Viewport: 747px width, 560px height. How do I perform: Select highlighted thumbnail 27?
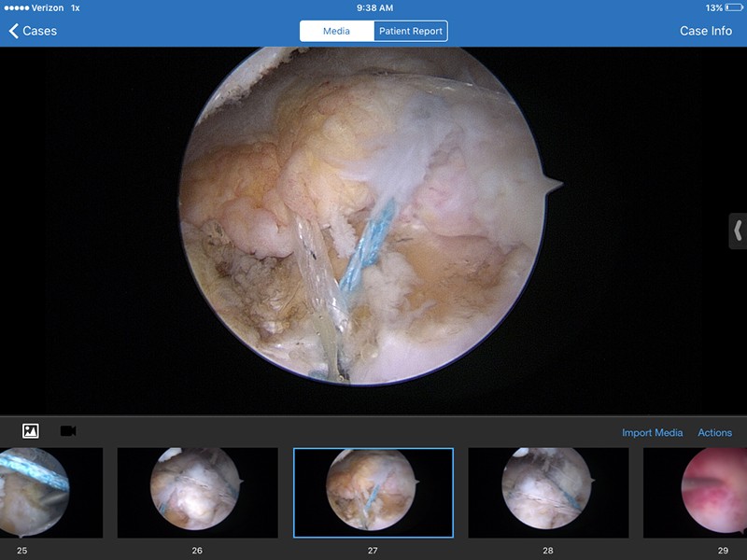tap(373, 493)
